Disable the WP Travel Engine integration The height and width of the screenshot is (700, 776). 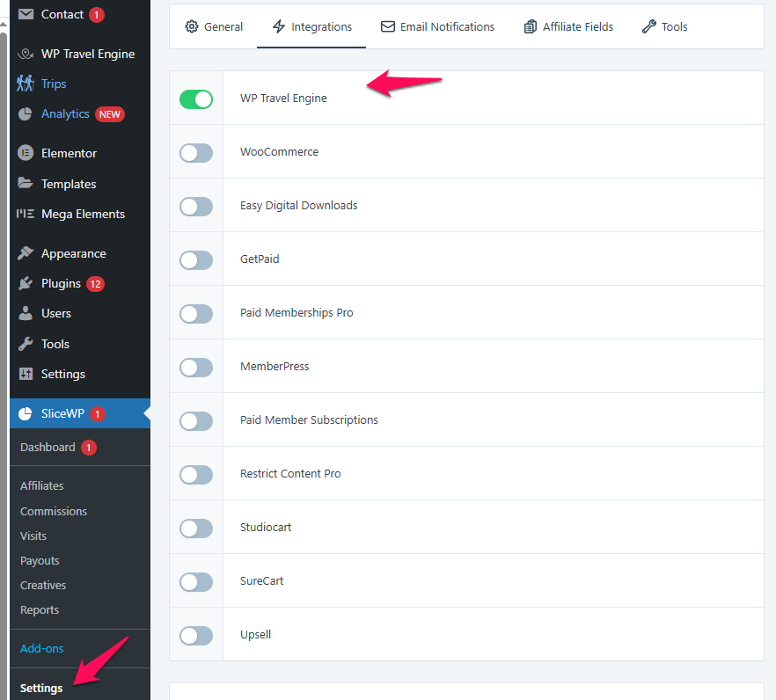(195, 98)
